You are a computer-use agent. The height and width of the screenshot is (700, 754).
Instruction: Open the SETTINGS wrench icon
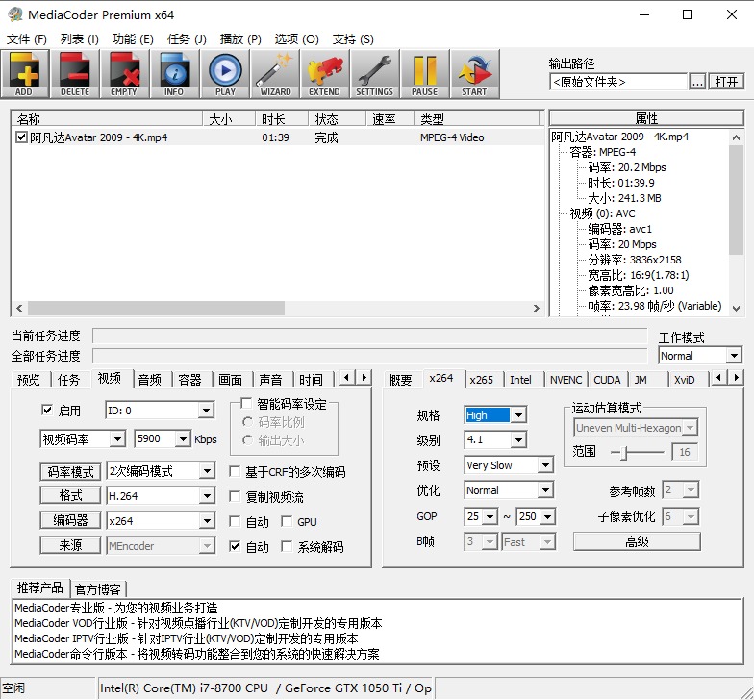point(375,73)
